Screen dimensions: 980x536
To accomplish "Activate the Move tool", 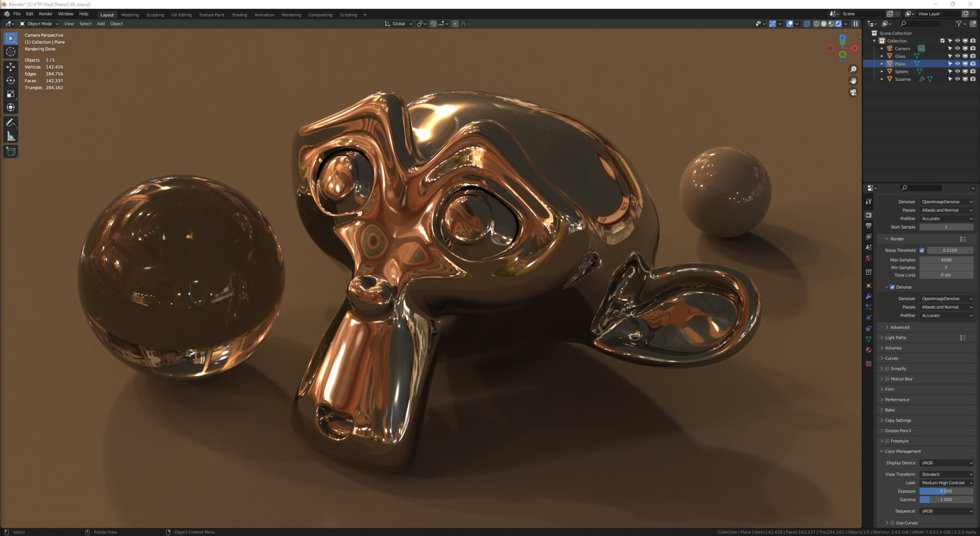I will (10, 66).
